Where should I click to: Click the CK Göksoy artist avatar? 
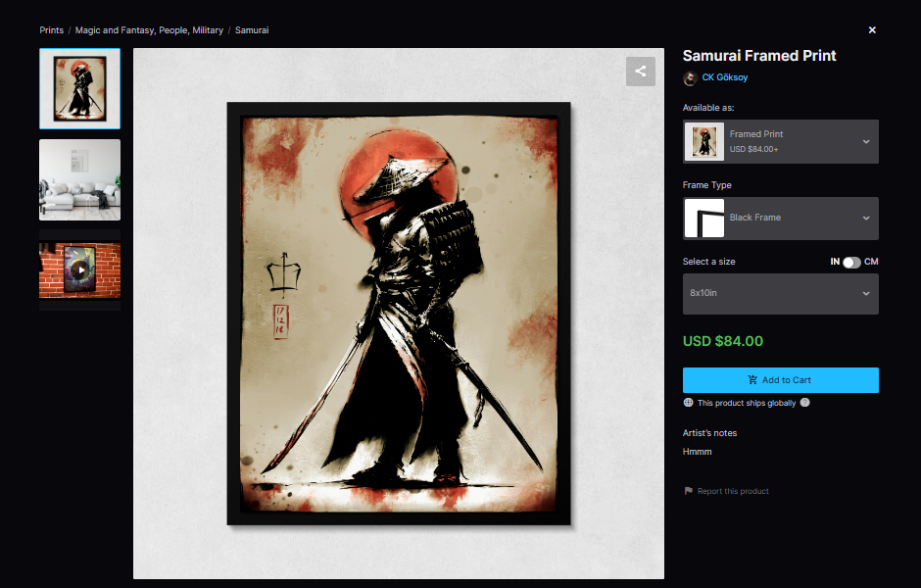pyautogui.click(x=690, y=78)
